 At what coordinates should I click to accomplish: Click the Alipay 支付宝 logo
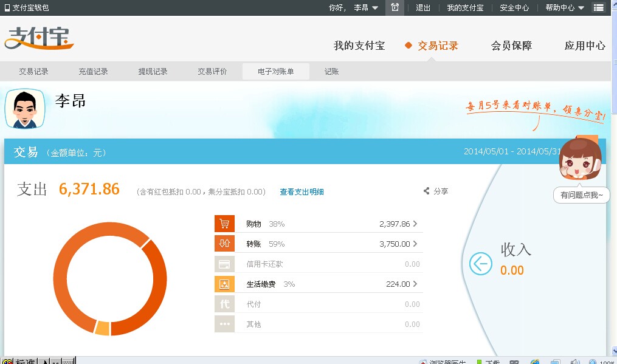(x=40, y=39)
